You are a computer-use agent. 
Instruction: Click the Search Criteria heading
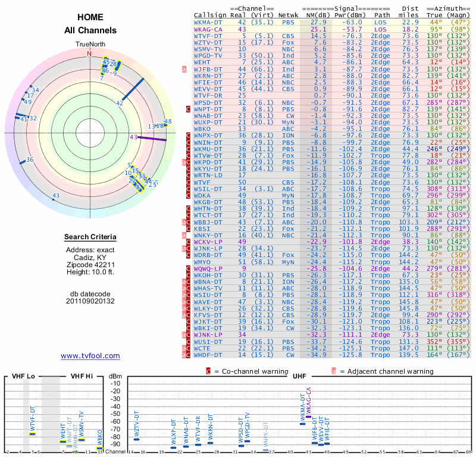(x=90, y=237)
